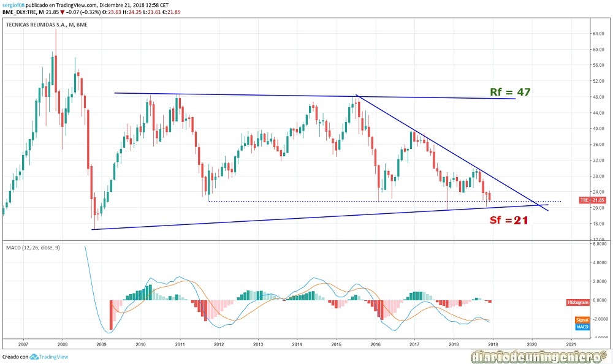The width and height of the screenshot is (613, 364).
Task: Click the 2019 label on the time axis
Action: pos(493,344)
